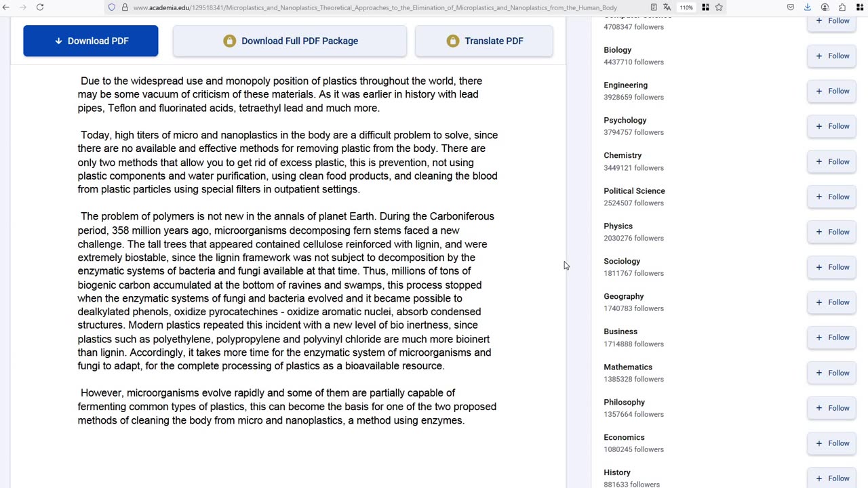The width and height of the screenshot is (868, 488).
Task: Click the browser forward arrow
Action: pyautogui.click(x=22, y=7)
